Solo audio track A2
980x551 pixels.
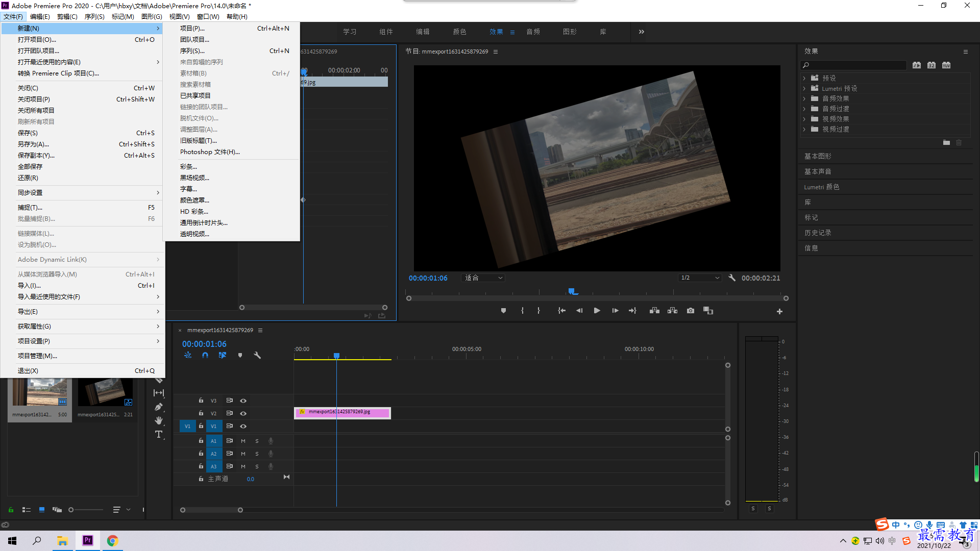coord(257,454)
